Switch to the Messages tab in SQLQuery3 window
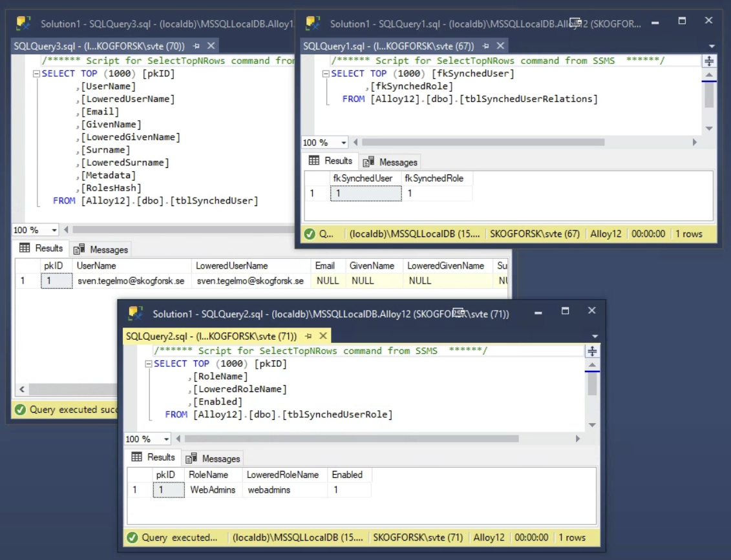This screenshot has width=731, height=560. click(101, 249)
